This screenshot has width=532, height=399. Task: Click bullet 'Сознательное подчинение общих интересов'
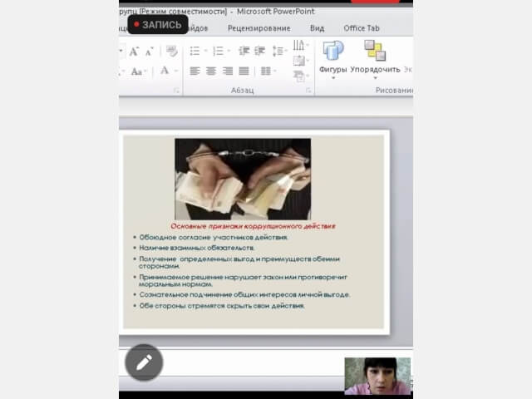coord(244,294)
